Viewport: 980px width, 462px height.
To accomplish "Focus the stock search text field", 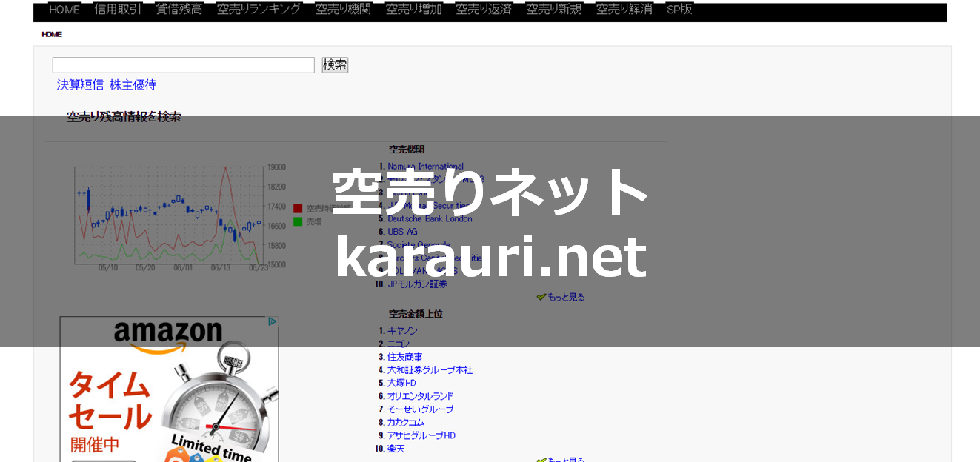I will click(x=184, y=65).
